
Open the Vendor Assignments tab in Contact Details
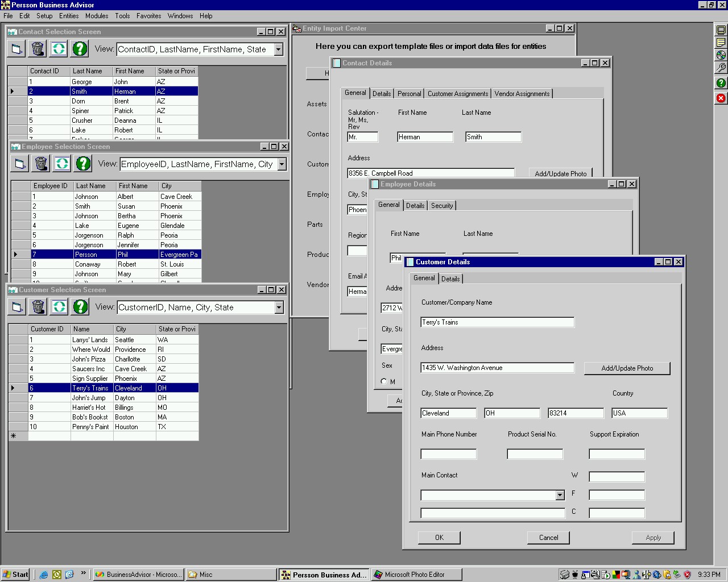pyautogui.click(x=522, y=94)
